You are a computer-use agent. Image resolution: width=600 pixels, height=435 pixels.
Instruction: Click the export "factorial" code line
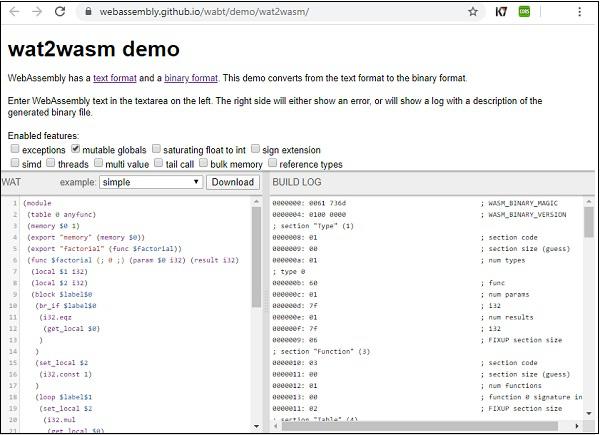point(104,249)
